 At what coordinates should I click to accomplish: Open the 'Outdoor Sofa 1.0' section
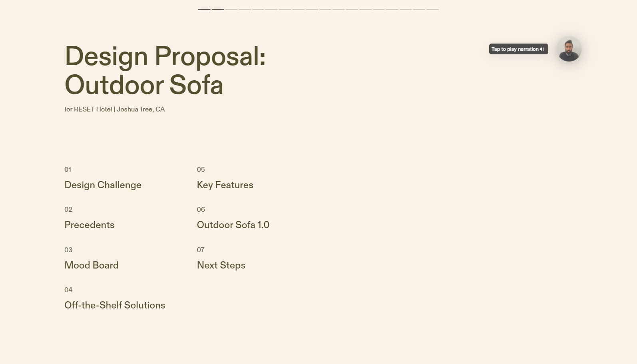(233, 225)
